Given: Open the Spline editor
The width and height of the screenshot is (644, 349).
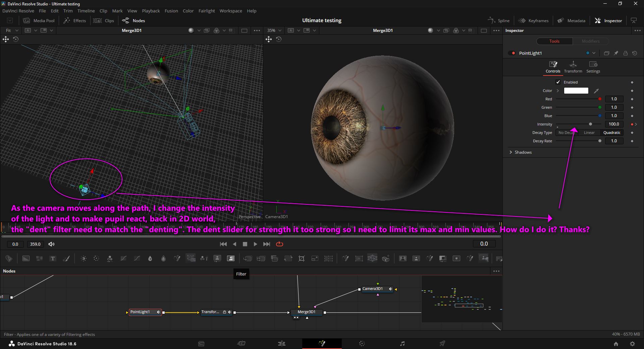Looking at the screenshot, I should pos(499,20).
